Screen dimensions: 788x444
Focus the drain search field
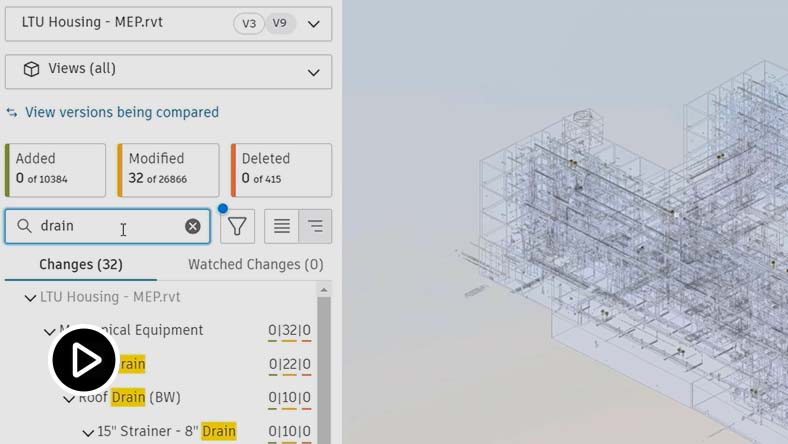point(108,226)
